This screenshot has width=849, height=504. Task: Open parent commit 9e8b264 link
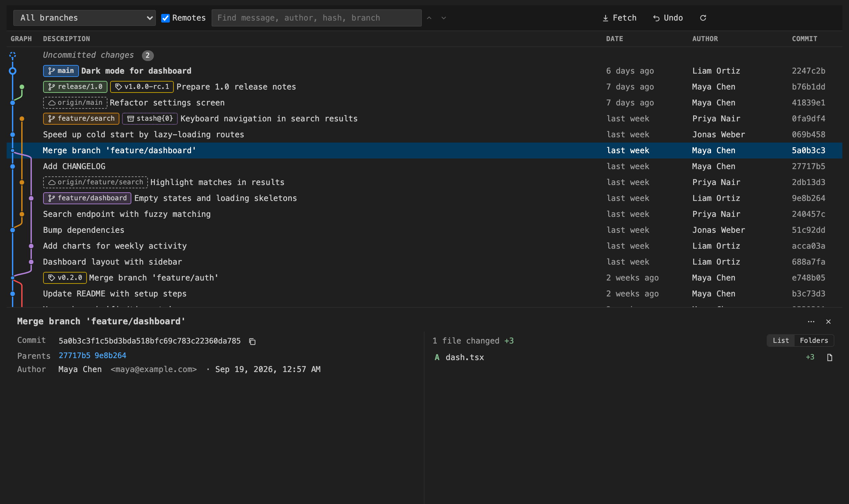[110, 355]
